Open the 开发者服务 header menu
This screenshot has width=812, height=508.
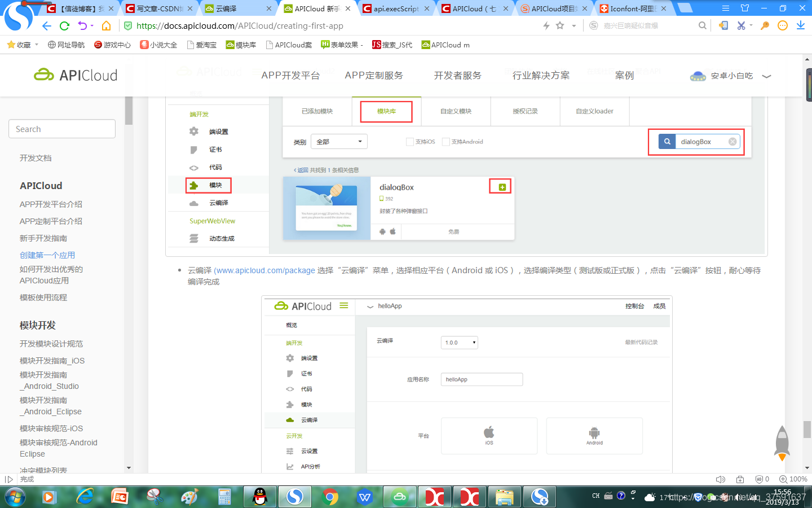coord(457,76)
